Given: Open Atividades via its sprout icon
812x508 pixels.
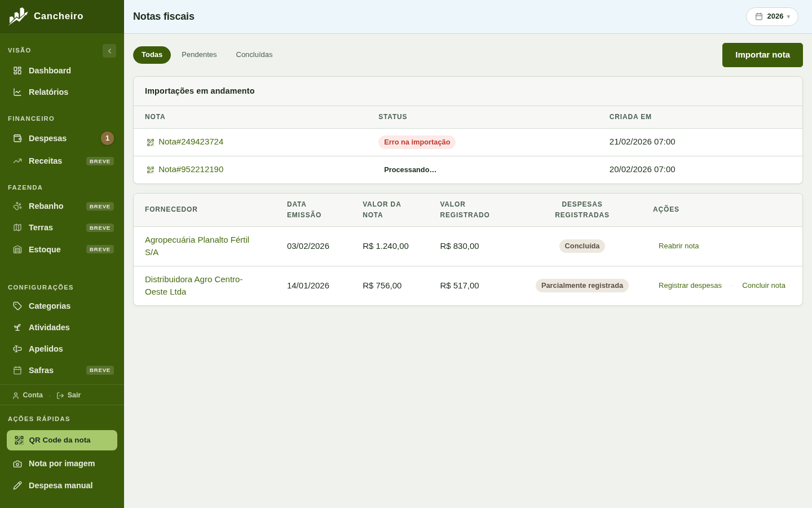Looking at the screenshot, I should click(x=17, y=327).
